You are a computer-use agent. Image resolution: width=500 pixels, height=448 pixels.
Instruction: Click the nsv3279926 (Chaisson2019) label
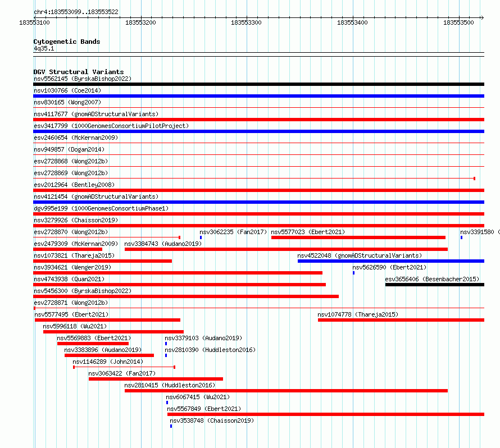pos(76,220)
